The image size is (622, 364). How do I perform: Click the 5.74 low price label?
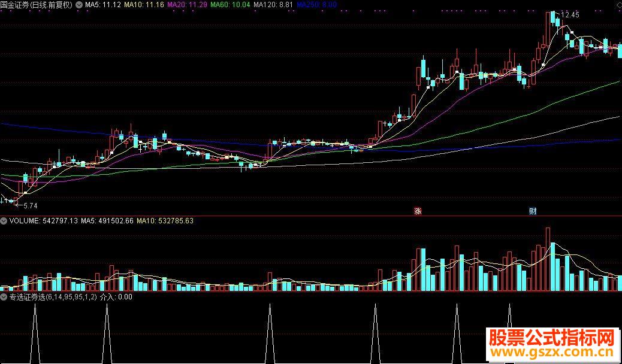pyautogui.click(x=30, y=206)
